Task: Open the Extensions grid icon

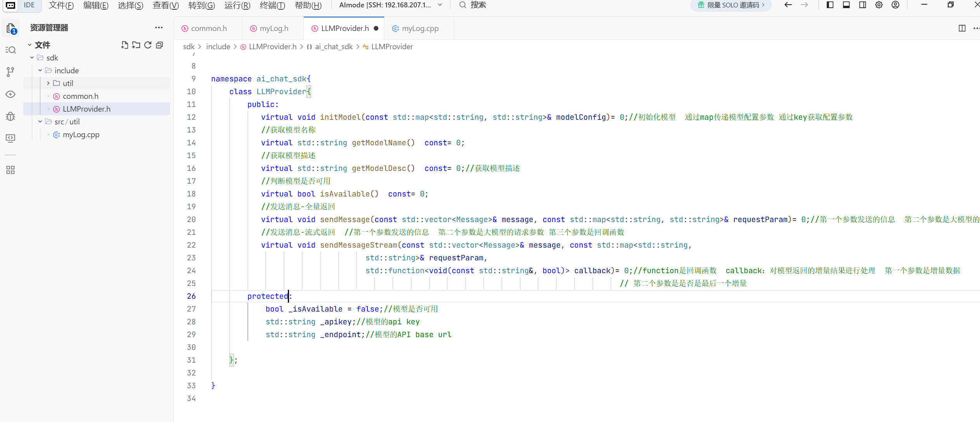Action: pos(10,170)
